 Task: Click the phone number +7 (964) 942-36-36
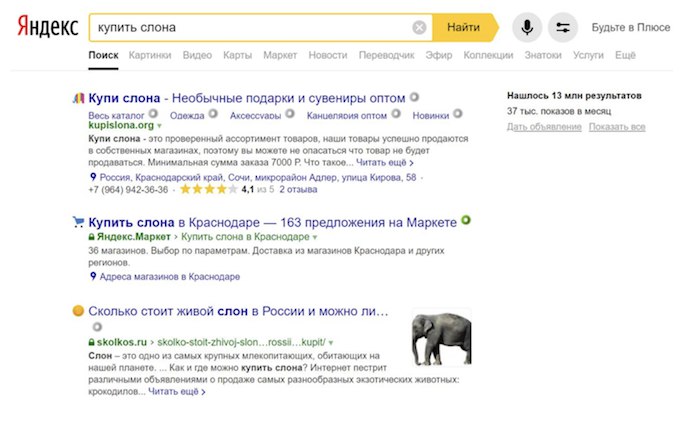point(128,190)
